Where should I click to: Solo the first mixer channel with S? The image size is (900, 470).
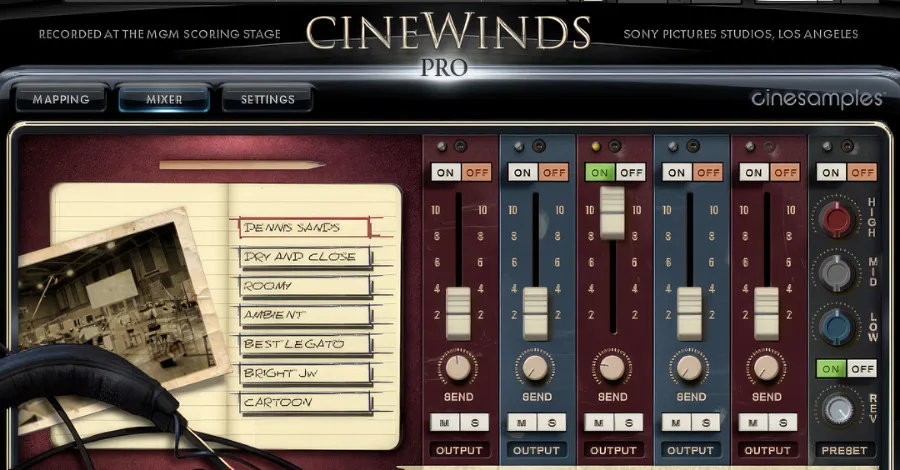click(474, 422)
